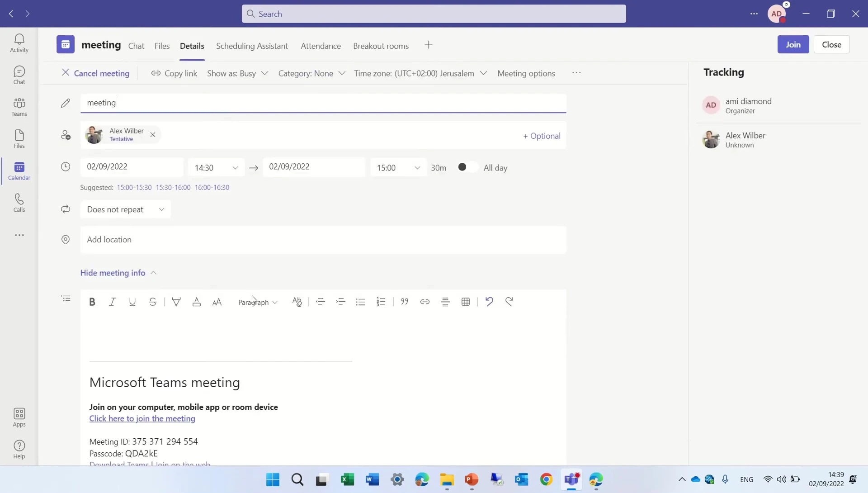This screenshot has width=868, height=493.
Task: Open Chat from the left sidebar
Action: pos(19,76)
